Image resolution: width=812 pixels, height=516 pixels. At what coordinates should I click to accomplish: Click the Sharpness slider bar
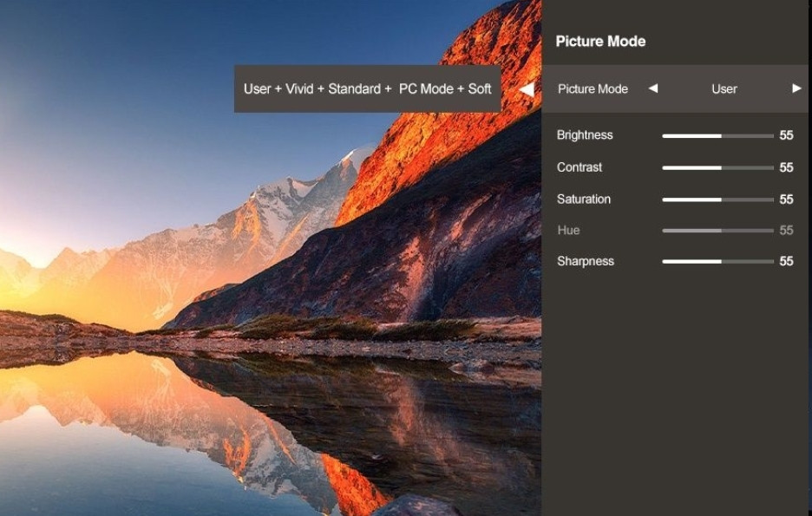(717, 262)
